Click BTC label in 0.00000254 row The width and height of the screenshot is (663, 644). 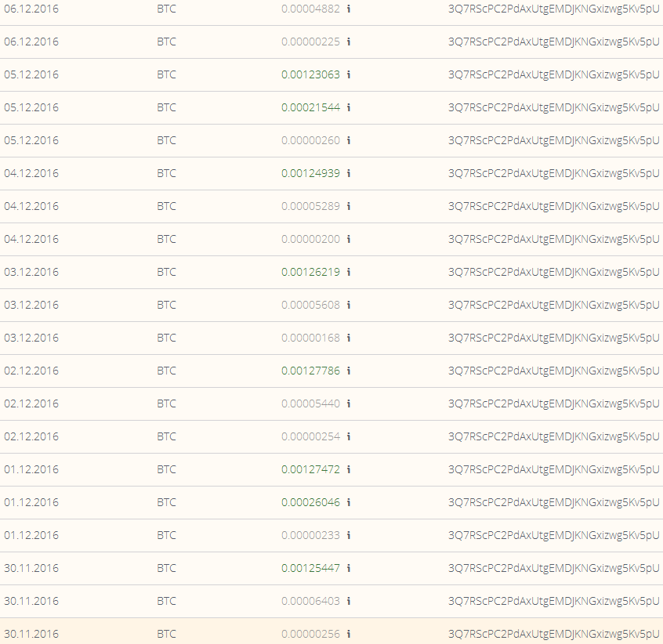pos(167,436)
